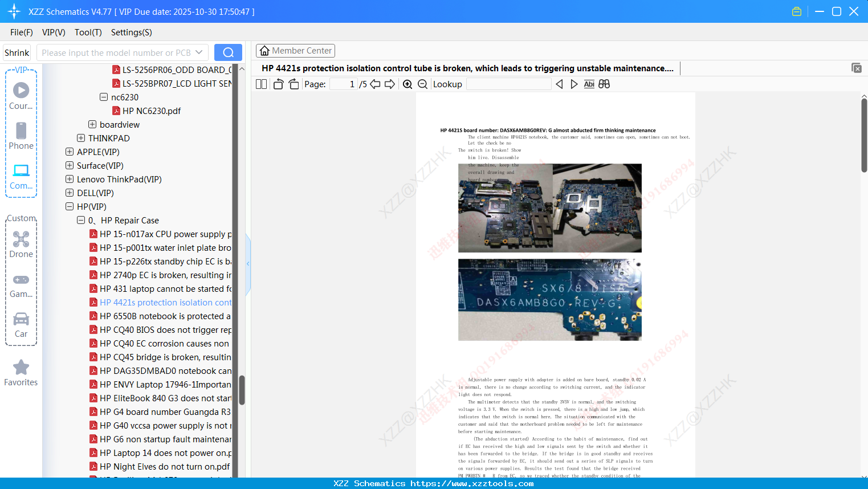Open HP Night Elves do not turn on.pdf
Image resolution: width=868 pixels, height=489 pixels.
point(160,466)
